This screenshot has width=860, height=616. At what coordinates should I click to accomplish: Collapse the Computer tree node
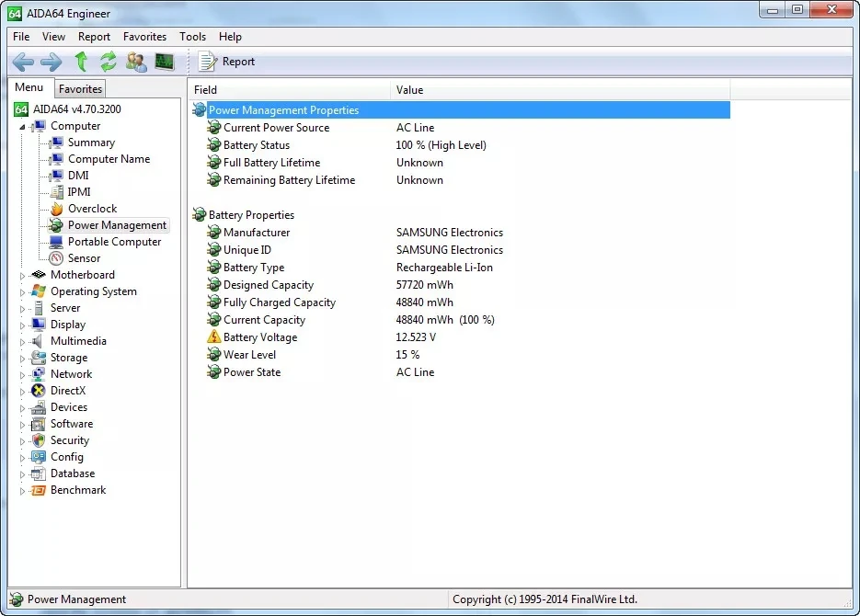pos(22,127)
